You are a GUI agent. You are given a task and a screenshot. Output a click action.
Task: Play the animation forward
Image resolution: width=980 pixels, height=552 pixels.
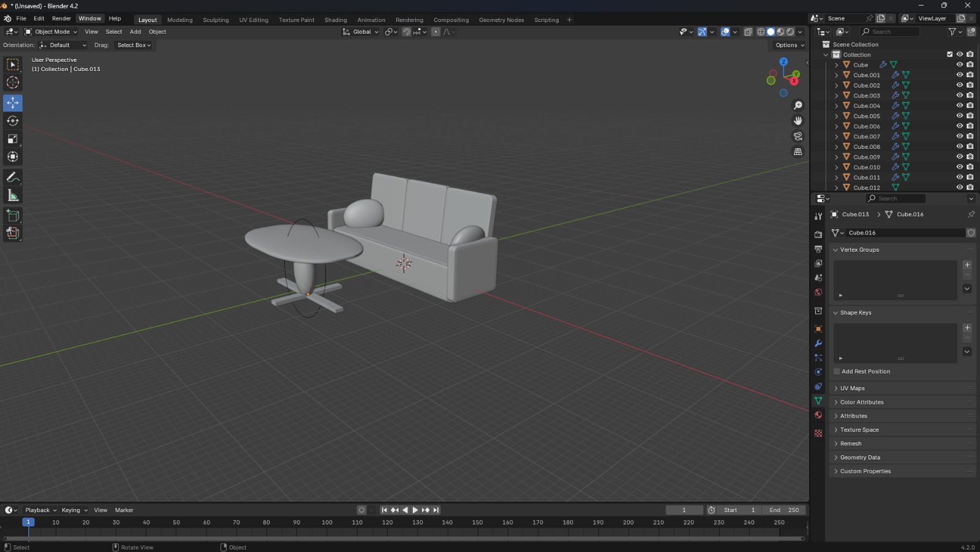(415, 510)
